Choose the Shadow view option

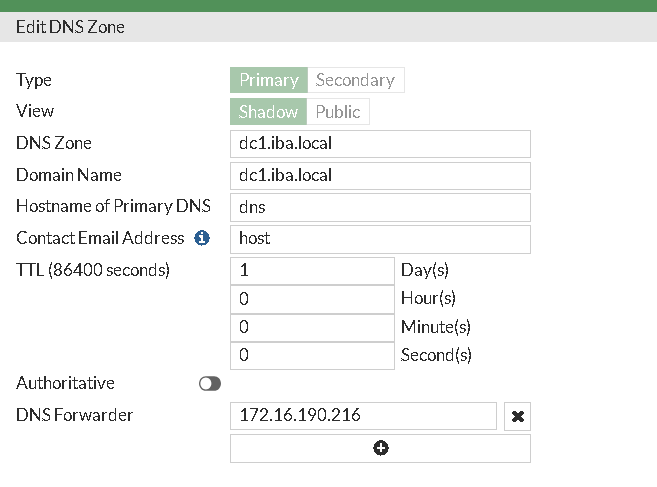(268, 112)
